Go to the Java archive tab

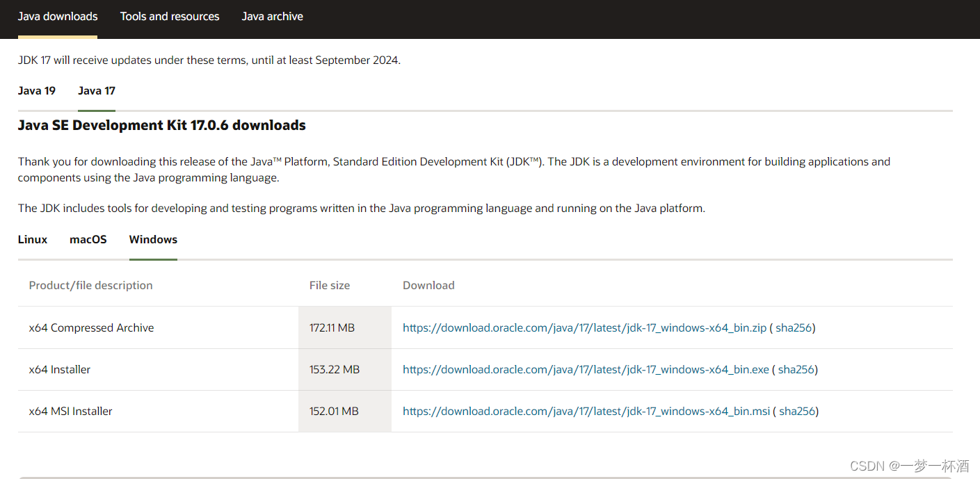(272, 16)
